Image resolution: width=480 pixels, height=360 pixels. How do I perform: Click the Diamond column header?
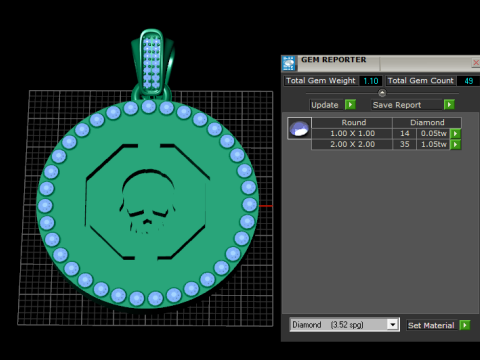(x=427, y=123)
